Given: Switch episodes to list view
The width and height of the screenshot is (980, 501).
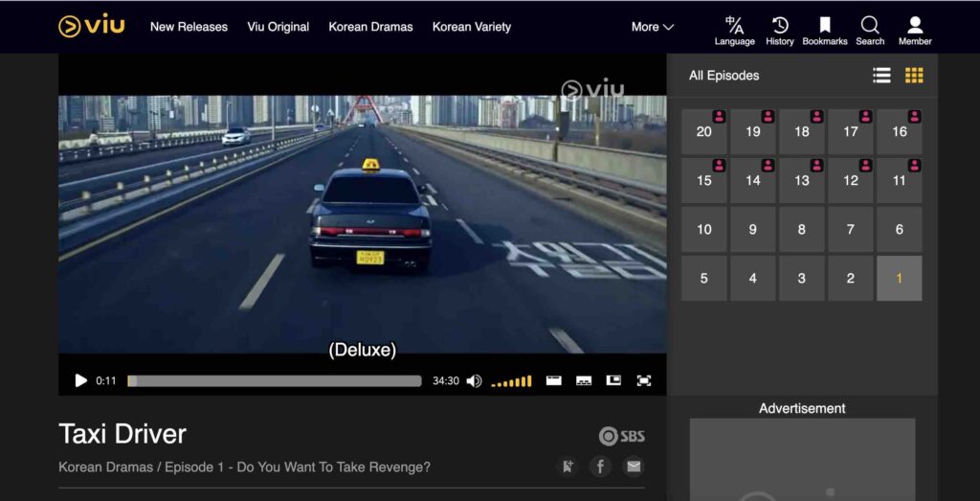Looking at the screenshot, I should 881,76.
